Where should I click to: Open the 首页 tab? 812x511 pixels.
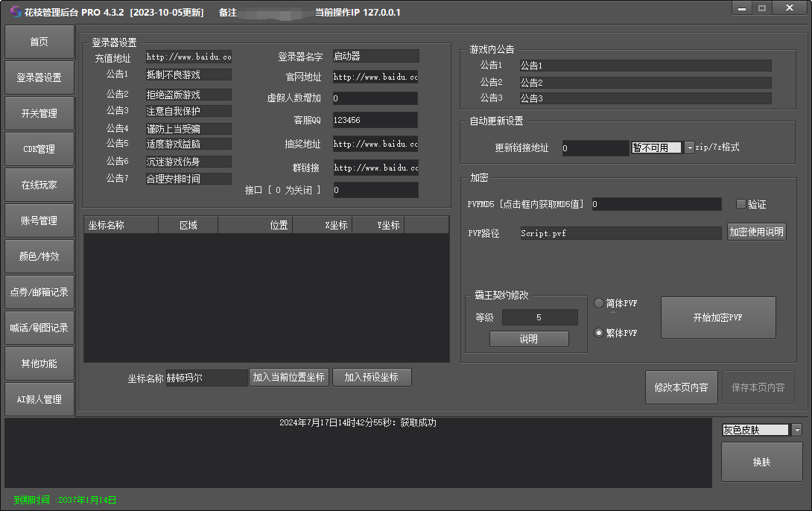pyautogui.click(x=39, y=42)
